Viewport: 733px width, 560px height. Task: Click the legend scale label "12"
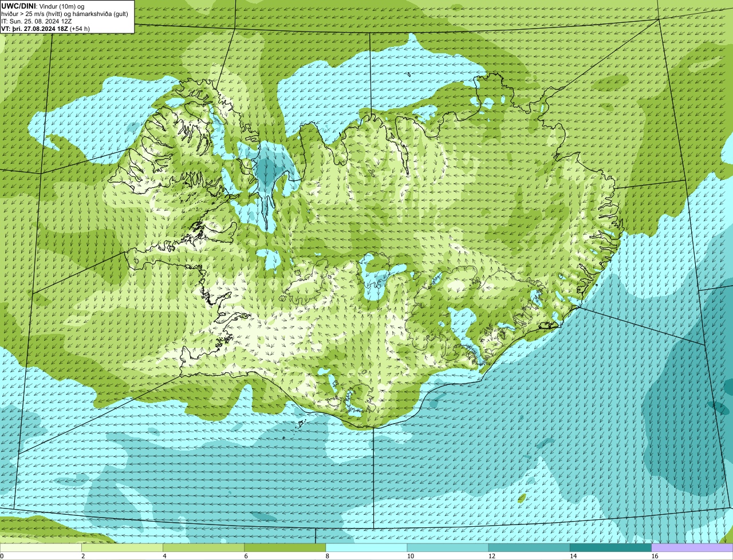491,556
